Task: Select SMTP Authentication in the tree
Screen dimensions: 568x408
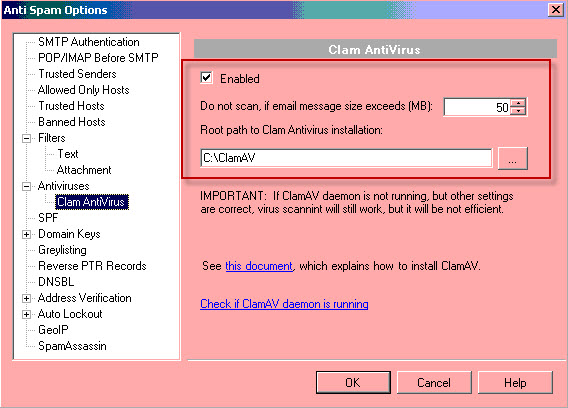Action: pos(89,42)
